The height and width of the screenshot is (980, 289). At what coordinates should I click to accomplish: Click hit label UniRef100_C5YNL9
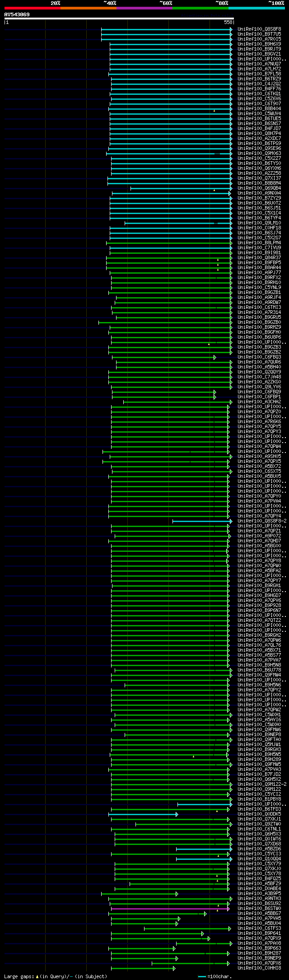pyautogui.click(x=259, y=287)
